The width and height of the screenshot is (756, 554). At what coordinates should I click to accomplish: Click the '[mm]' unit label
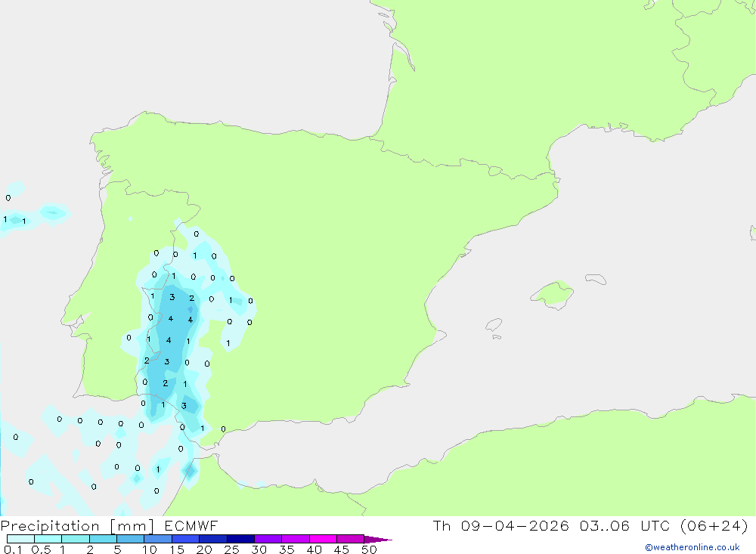click(132, 526)
